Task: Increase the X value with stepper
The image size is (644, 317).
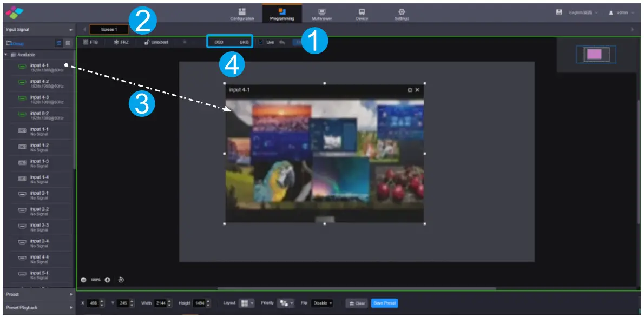Action: [x=102, y=301]
